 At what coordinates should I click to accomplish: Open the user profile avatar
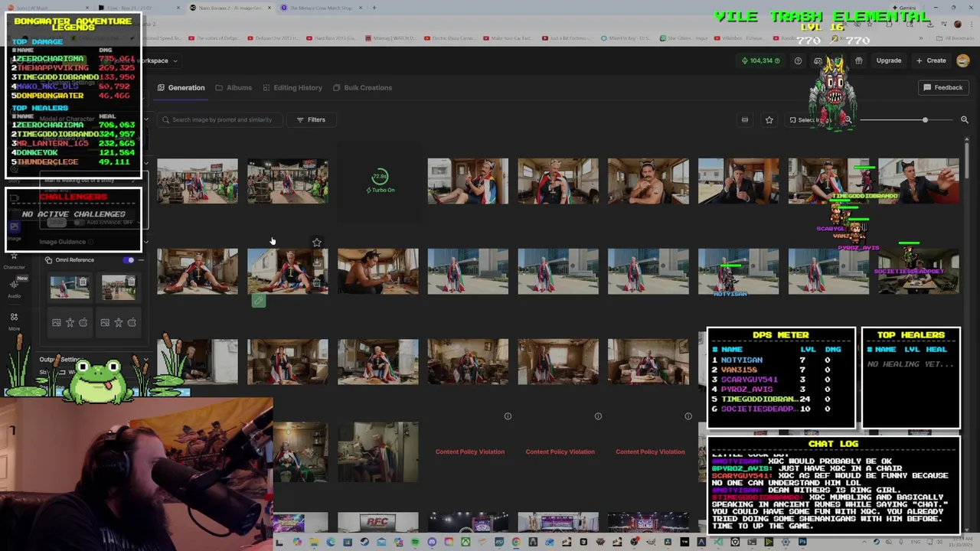[x=962, y=60]
